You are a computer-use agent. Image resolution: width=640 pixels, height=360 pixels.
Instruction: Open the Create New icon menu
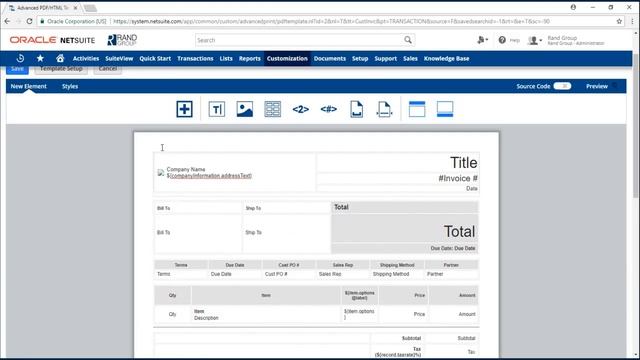point(482,40)
